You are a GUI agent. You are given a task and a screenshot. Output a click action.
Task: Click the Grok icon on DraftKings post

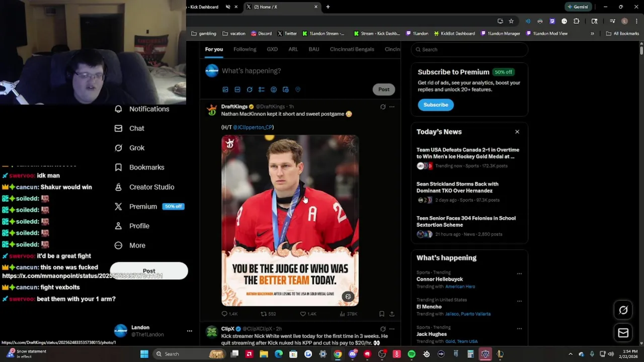[383, 107]
